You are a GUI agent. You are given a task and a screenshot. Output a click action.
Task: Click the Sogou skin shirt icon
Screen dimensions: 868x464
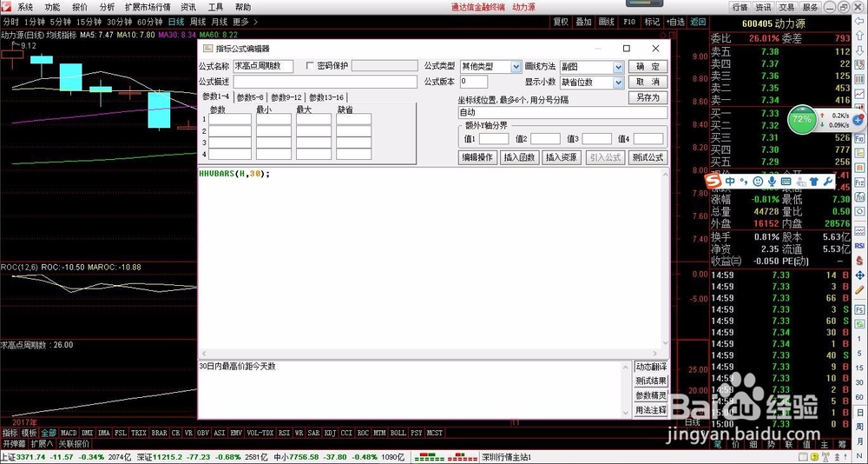coord(814,182)
